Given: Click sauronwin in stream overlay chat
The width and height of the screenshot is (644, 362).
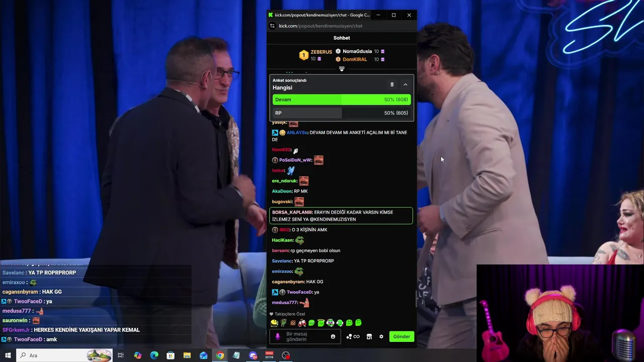Looking at the screenshot, I should (15, 320).
